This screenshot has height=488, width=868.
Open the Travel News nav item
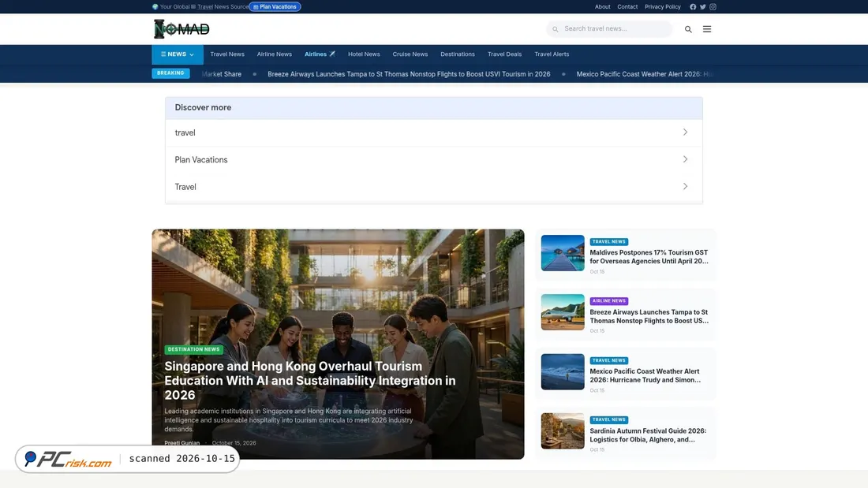[x=227, y=54]
